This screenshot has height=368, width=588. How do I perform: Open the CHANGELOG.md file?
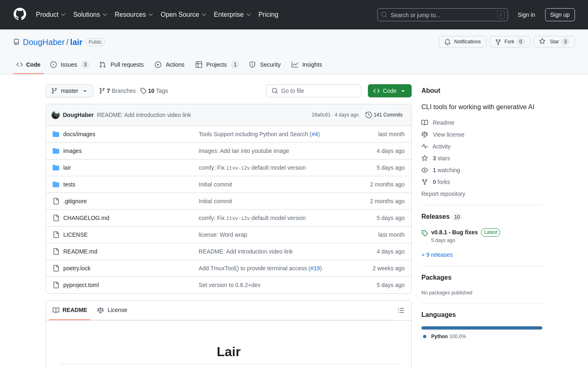(86, 218)
